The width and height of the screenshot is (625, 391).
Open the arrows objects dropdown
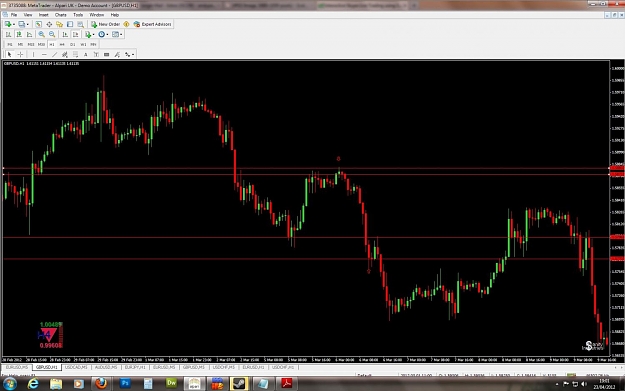coord(133,54)
